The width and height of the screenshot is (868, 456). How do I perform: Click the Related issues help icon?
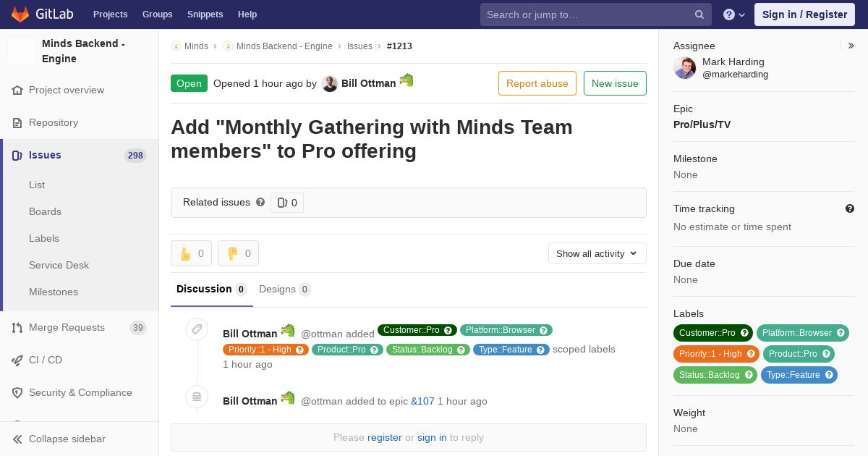tap(260, 202)
